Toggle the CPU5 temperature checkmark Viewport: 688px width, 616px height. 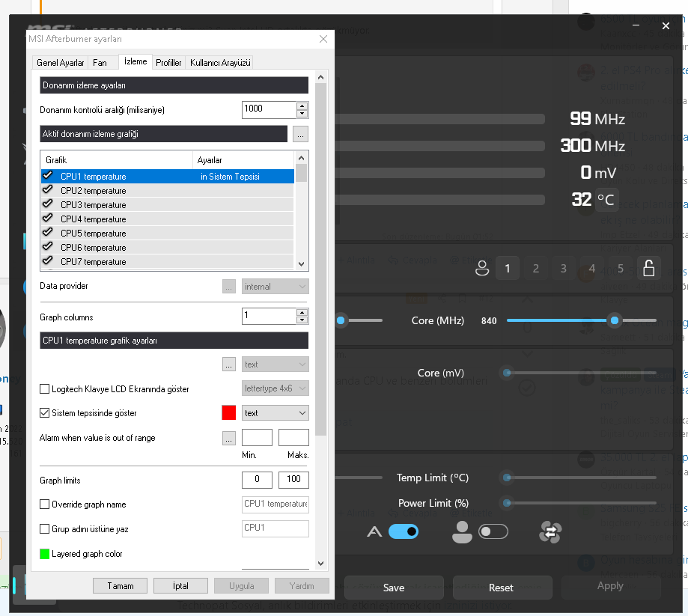[x=48, y=233]
